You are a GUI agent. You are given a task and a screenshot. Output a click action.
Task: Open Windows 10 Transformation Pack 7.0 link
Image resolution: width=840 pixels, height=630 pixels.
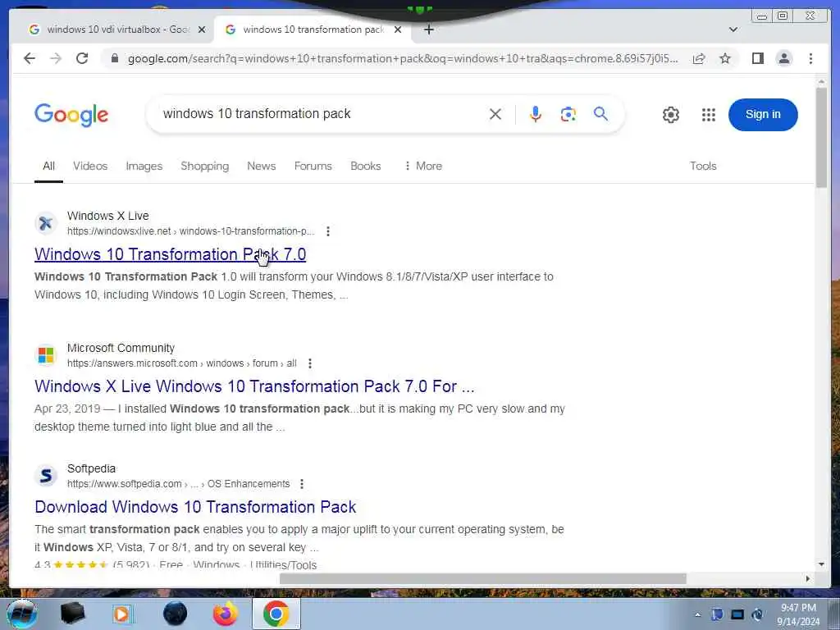(x=171, y=254)
